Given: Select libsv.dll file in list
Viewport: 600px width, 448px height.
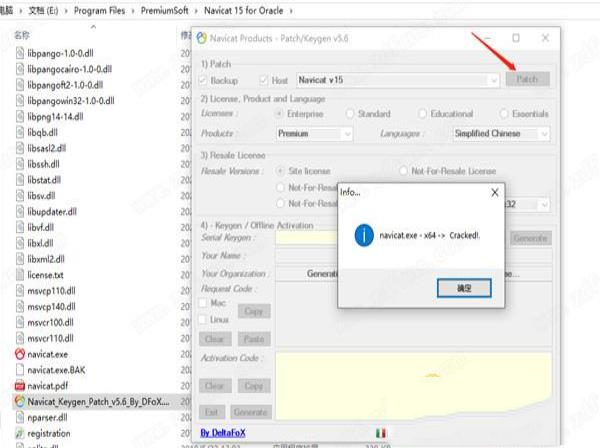Looking at the screenshot, I should pyautogui.click(x=35, y=196).
